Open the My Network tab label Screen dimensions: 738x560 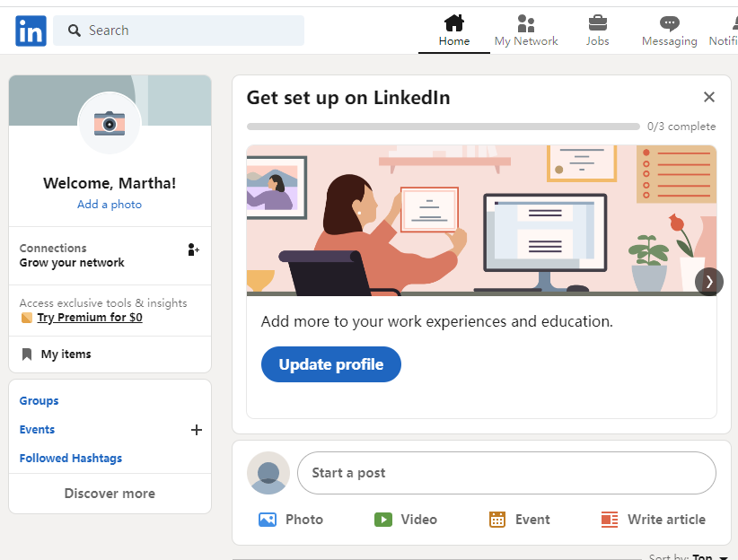click(526, 41)
